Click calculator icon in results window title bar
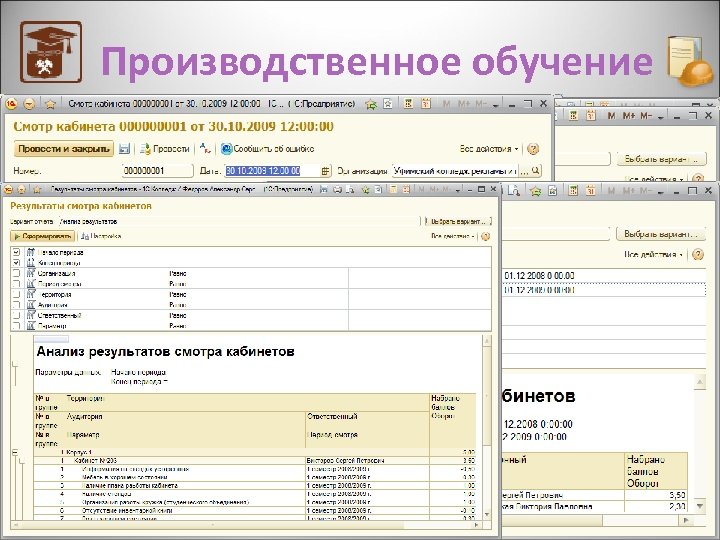The height and width of the screenshot is (540, 720). pyautogui.click(x=393, y=189)
